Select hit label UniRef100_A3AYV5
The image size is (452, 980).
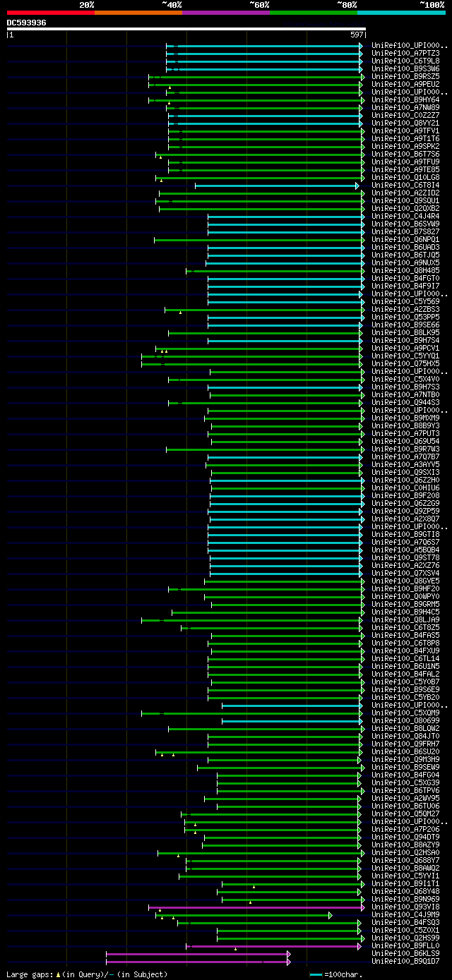pos(406,464)
